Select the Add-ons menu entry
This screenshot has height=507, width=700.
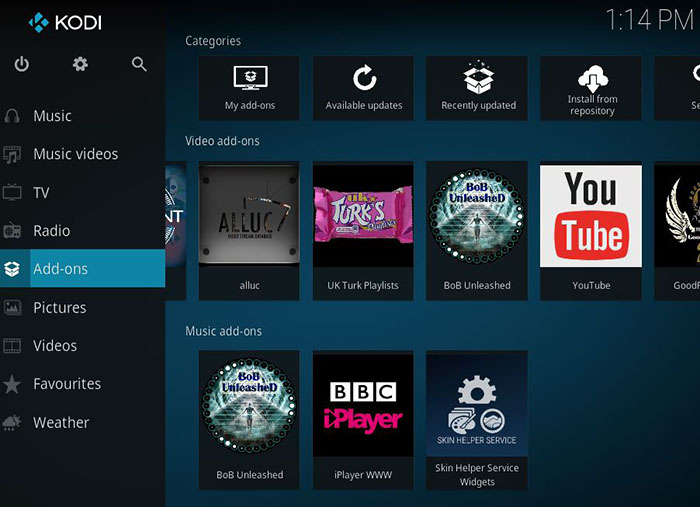pyautogui.click(x=83, y=269)
